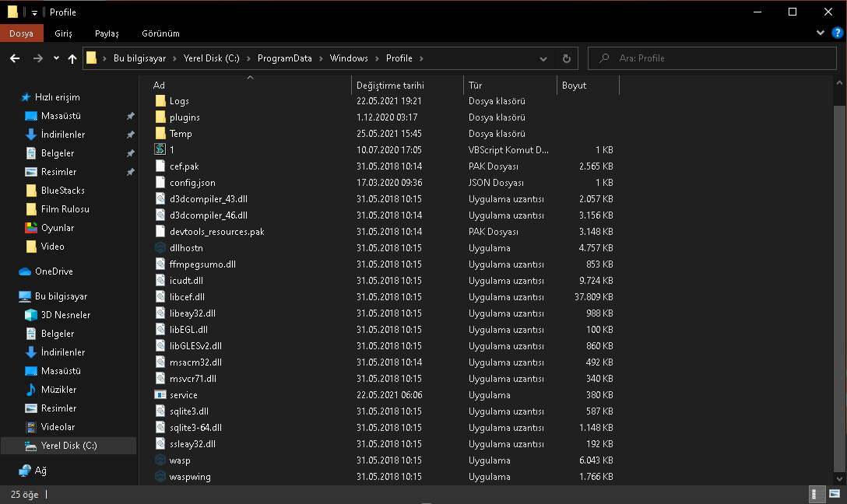Open Müzikler in the sidebar
The height and width of the screenshot is (504, 847).
pos(58,390)
